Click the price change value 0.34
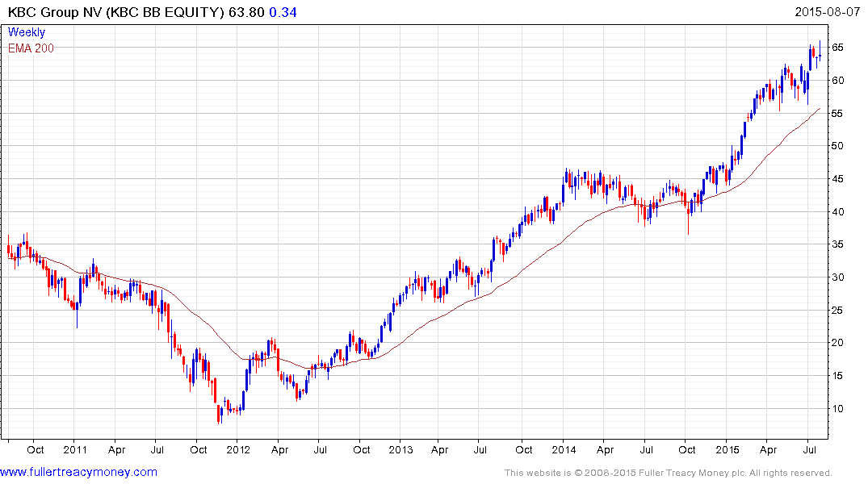The image size is (868, 484). click(x=283, y=12)
